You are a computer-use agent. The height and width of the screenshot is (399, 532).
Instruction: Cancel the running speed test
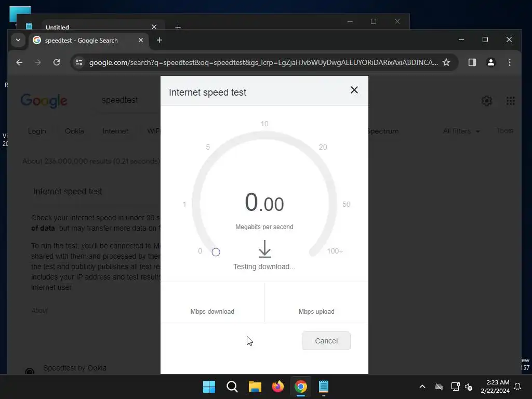tap(326, 341)
